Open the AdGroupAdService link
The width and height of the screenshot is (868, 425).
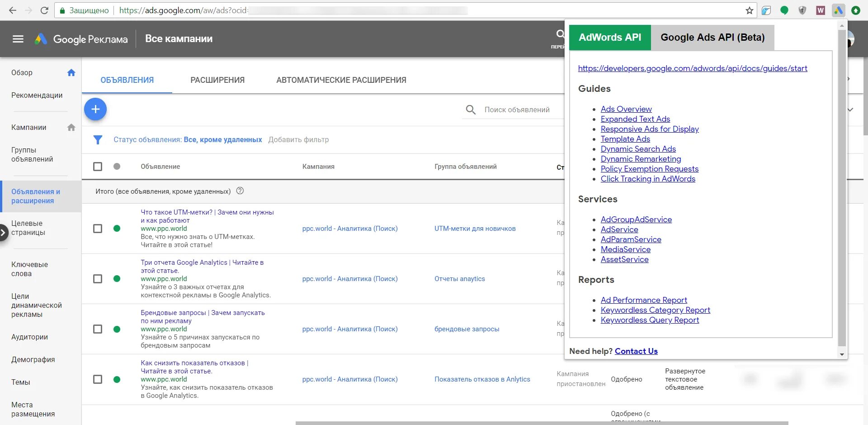click(x=636, y=220)
